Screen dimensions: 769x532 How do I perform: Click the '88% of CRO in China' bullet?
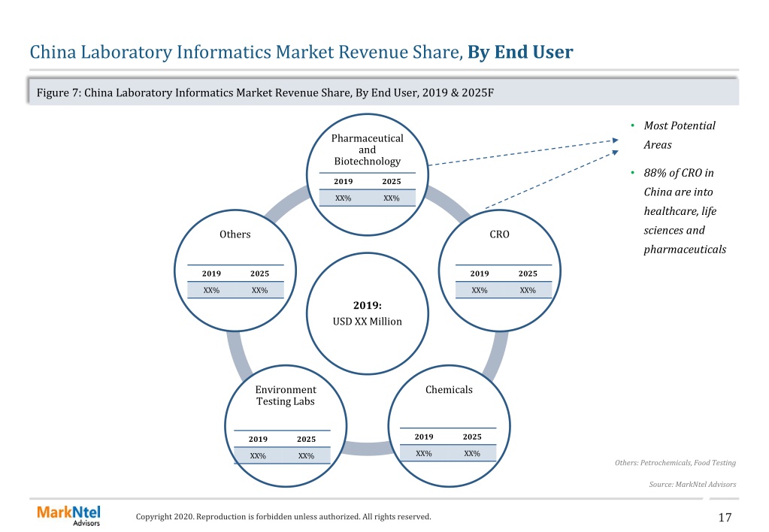685,211
